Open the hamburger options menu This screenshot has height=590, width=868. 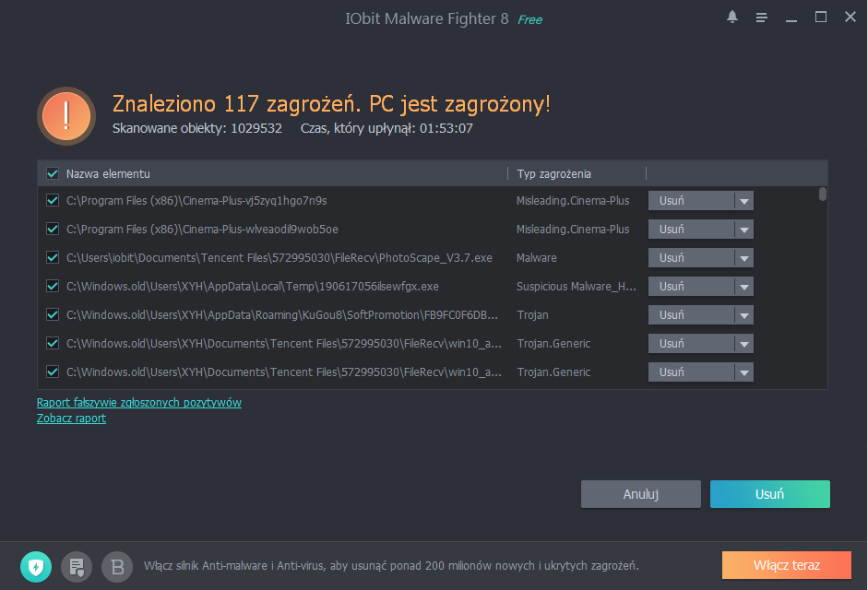pos(762,18)
